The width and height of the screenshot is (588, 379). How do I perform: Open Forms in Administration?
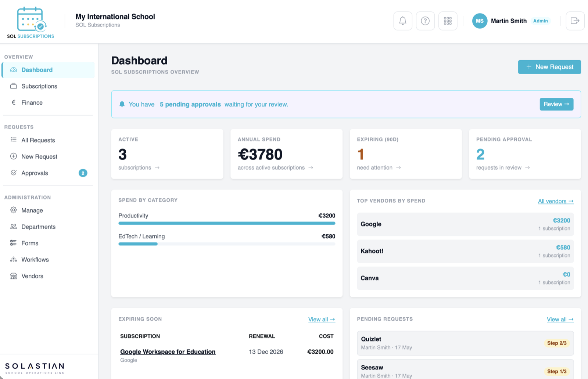(48, 243)
